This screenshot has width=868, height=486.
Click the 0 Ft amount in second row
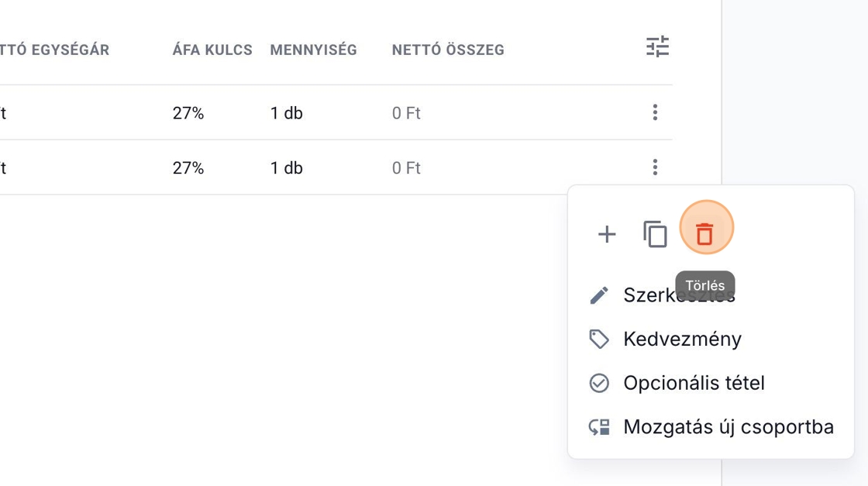(406, 168)
